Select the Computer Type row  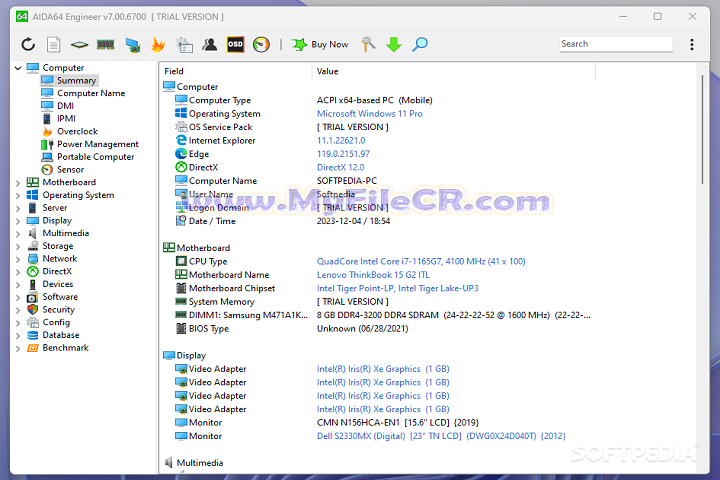click(x=377, y=100)
